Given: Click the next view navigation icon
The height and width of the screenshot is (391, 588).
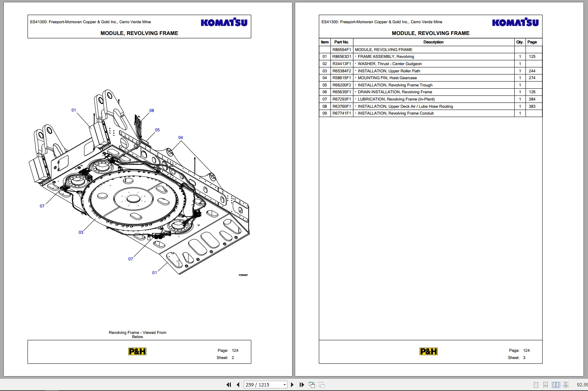Looking at the screenshot, I should click(x=322, y=385).
